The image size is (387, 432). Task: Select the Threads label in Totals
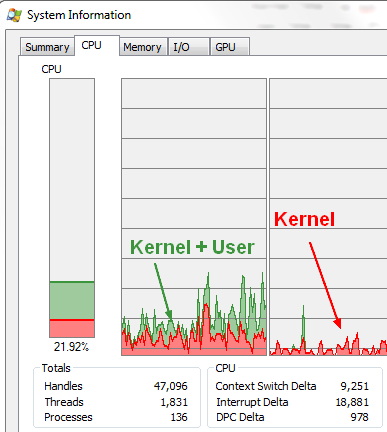(64, 402)
